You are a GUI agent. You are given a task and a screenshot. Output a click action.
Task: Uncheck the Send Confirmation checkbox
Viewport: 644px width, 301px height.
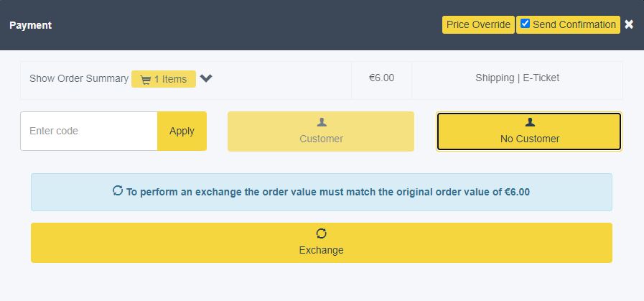click(525, 24)
